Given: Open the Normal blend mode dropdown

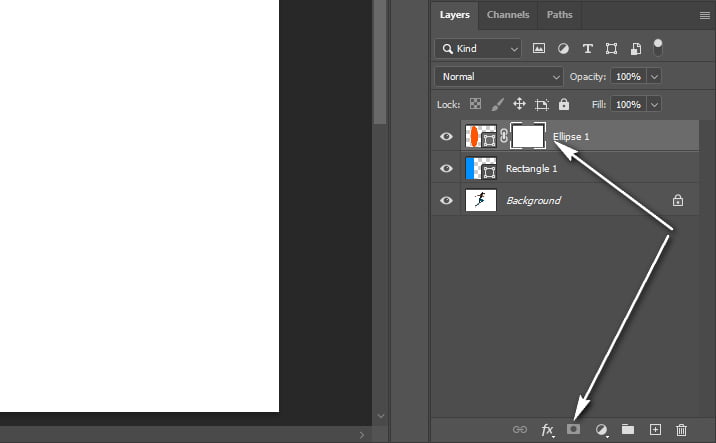Looking at the screenshot, I should point(499,76).
